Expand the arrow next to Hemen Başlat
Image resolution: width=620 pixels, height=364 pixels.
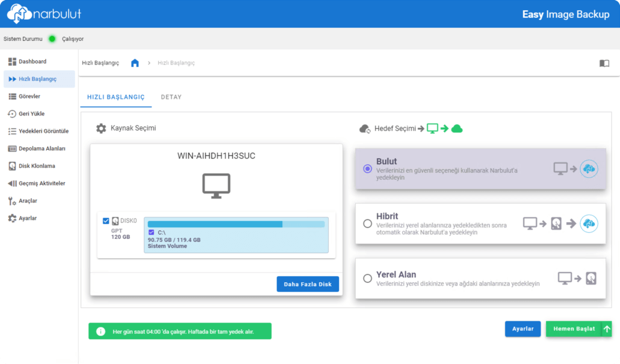click(607, 329)
